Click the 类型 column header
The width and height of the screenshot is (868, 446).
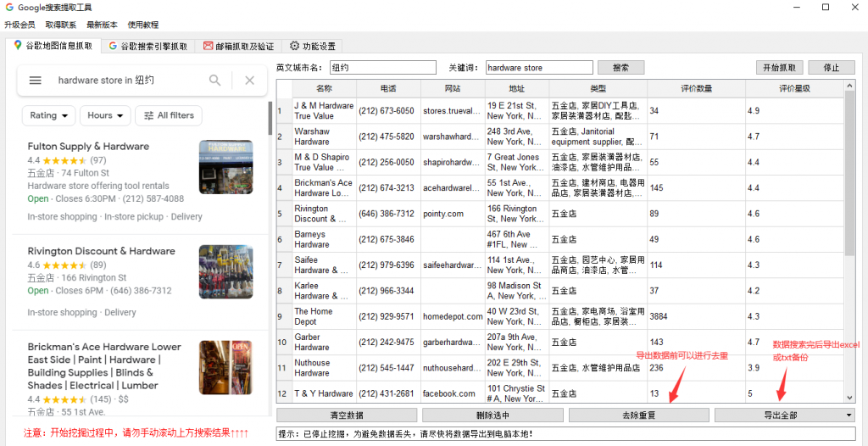click(x=598, y=89)
